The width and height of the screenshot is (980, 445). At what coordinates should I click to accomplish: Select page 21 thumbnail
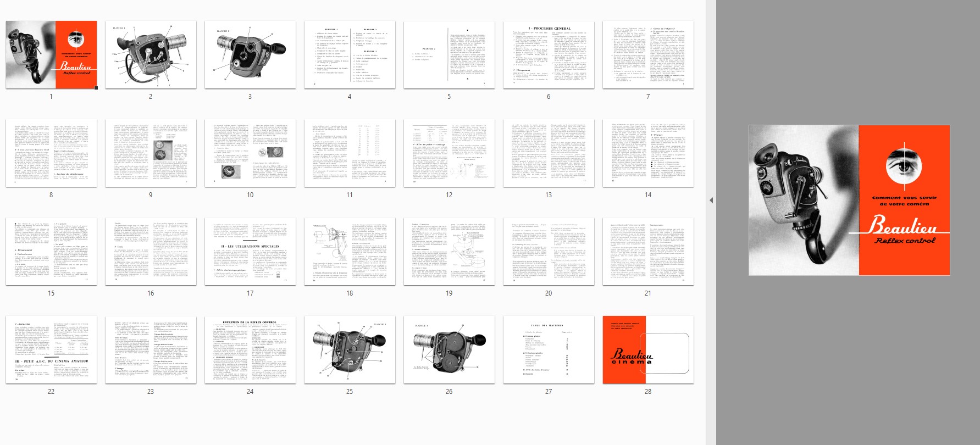coord(648,252)
